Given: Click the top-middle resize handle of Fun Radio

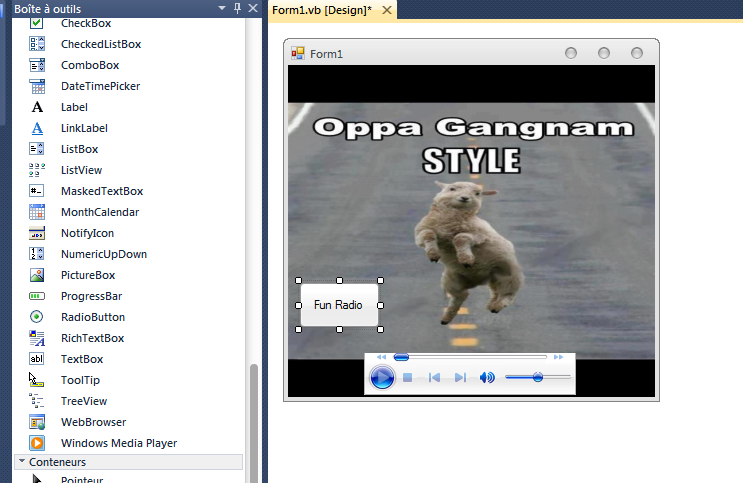Looking at the screenshot, I should point(339,281).
